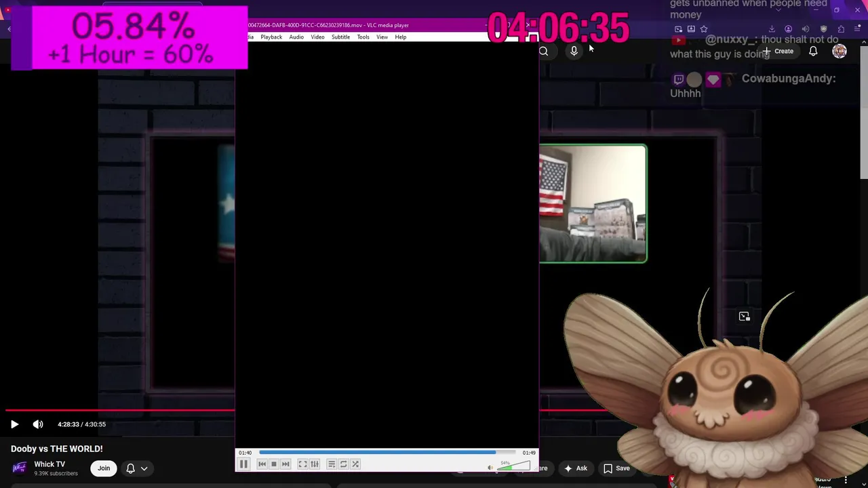Screen dimensions: 868x488
Task: Go to previous media in VLC
Action: (x=262, y=464)
